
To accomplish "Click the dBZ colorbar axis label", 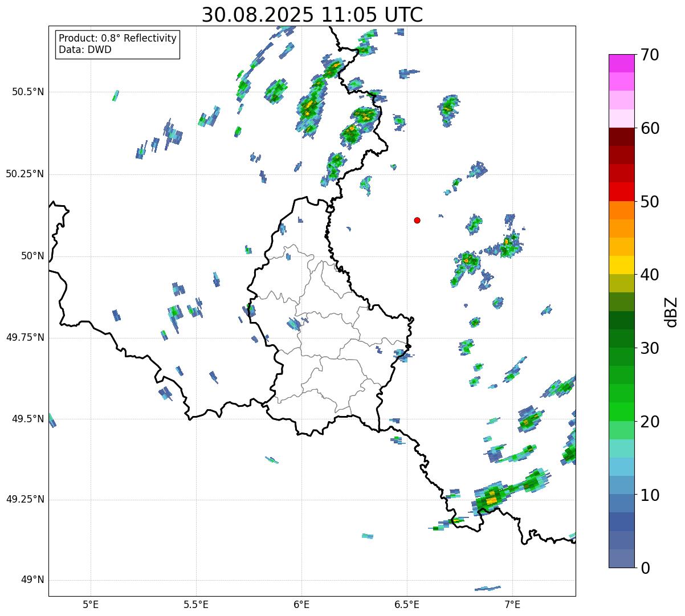I will point(671,312).
